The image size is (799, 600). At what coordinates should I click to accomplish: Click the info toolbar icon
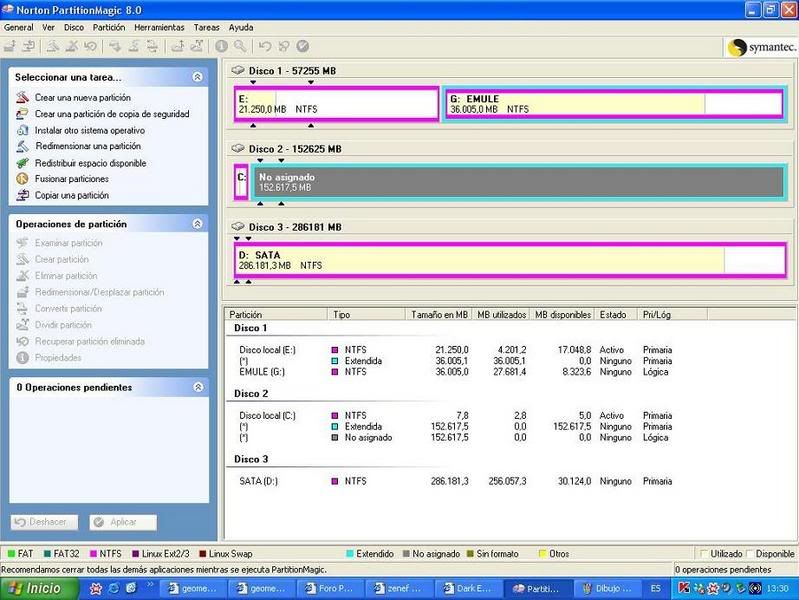pos(222,46)
